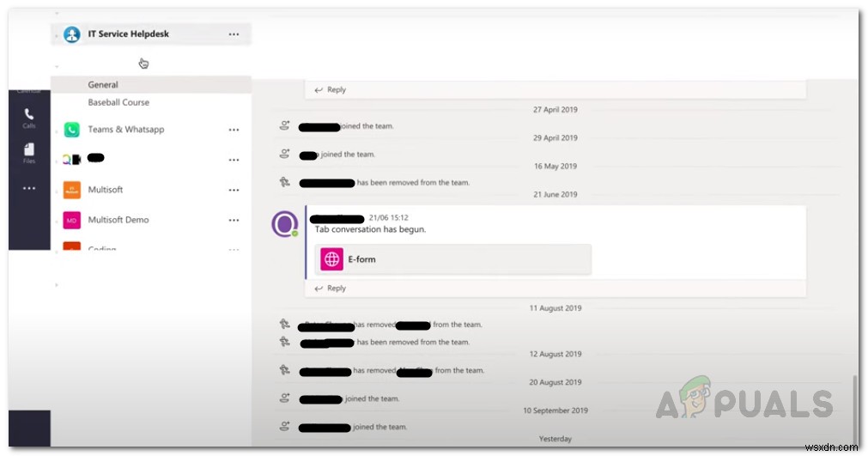Click member-joined icon under 27 April 2019
The width and height of the screenshot is (868, 456).
click(x=284, y=125)
